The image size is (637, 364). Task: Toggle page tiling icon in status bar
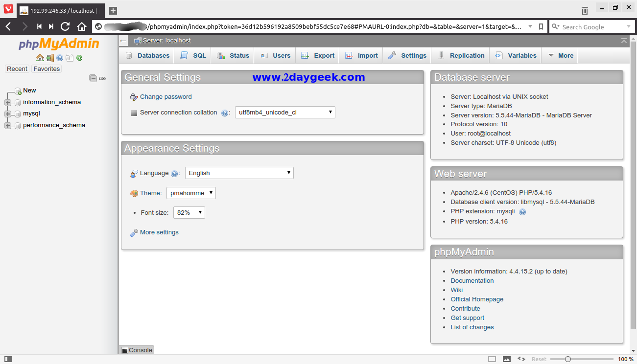click(492, 359)
